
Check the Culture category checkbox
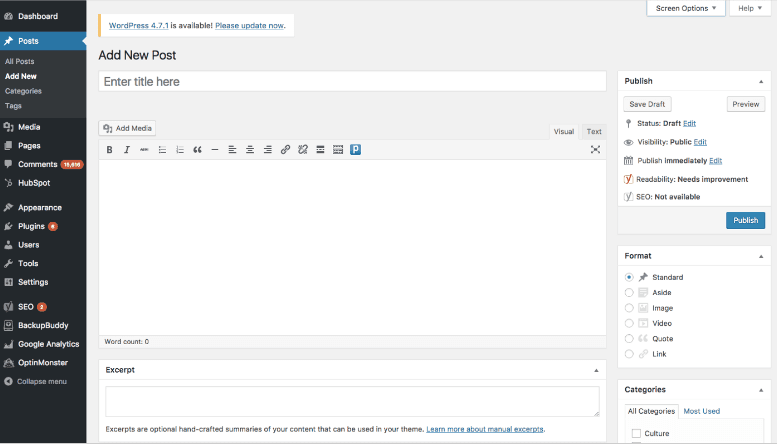(636, 433)
